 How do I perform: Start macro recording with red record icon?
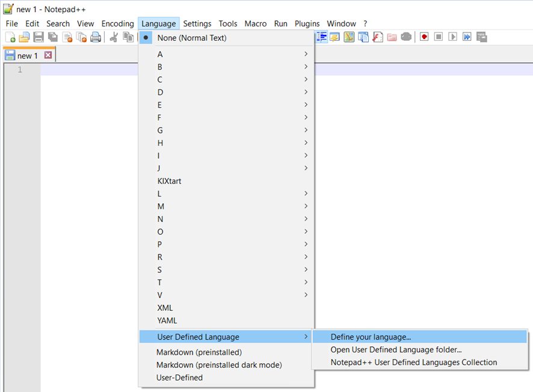point(424,37)
